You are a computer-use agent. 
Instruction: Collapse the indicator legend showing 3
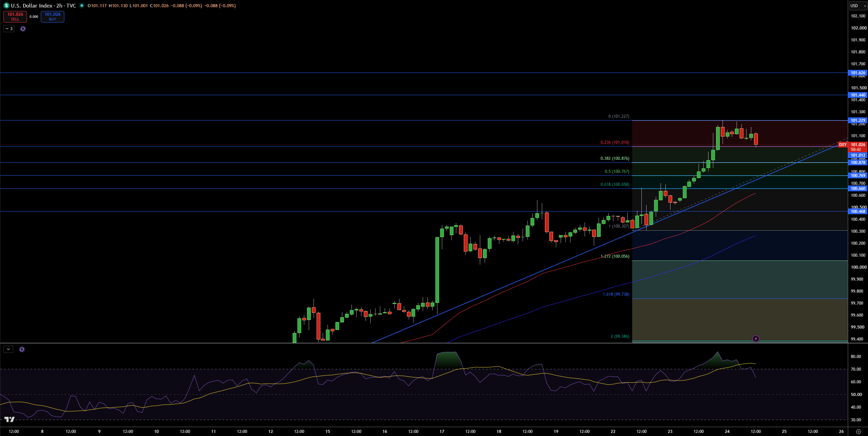(x=9, y=29)
